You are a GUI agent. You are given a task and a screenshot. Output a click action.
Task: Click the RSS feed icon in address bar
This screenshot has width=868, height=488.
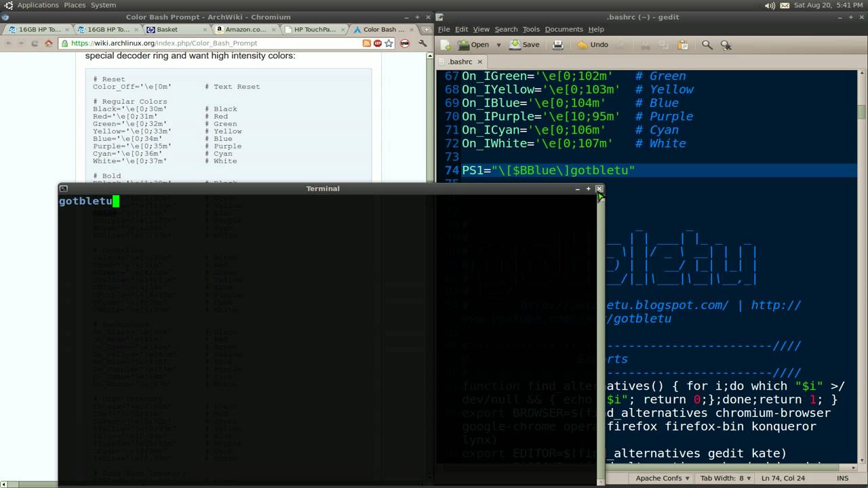click(x=367, y=43)
